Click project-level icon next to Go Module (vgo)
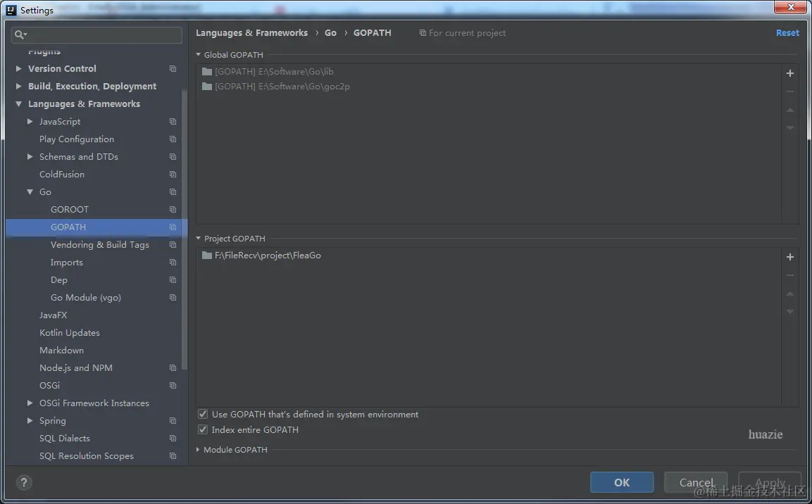Screen dimensions: 812x504 tap(173, 298)
